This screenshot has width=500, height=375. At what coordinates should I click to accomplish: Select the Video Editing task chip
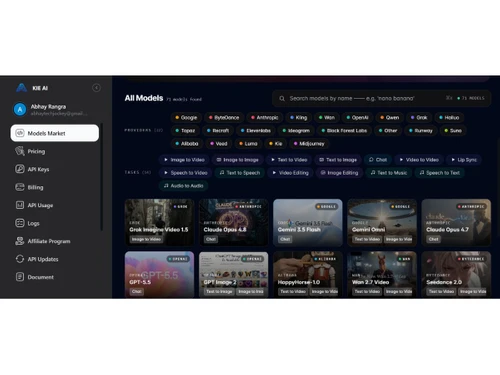pyautogui.click(x=290, y=173)
